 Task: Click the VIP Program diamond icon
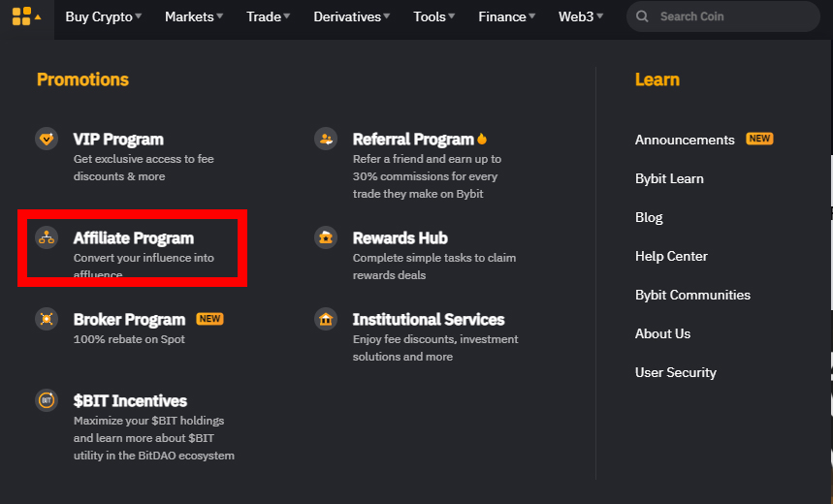click(47, 140)
